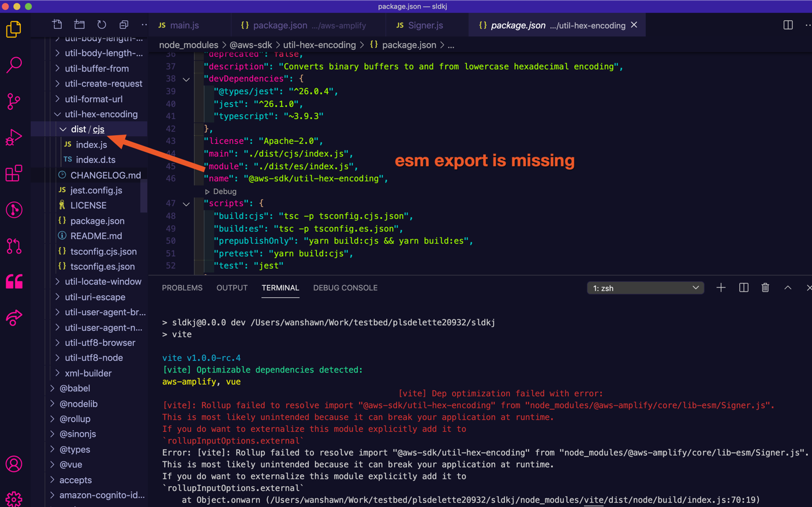Image resolution: width=812 pixels, height=507 pixels.
Task: Expand the xml-builder folder
Action: click(x=89, y=373)
